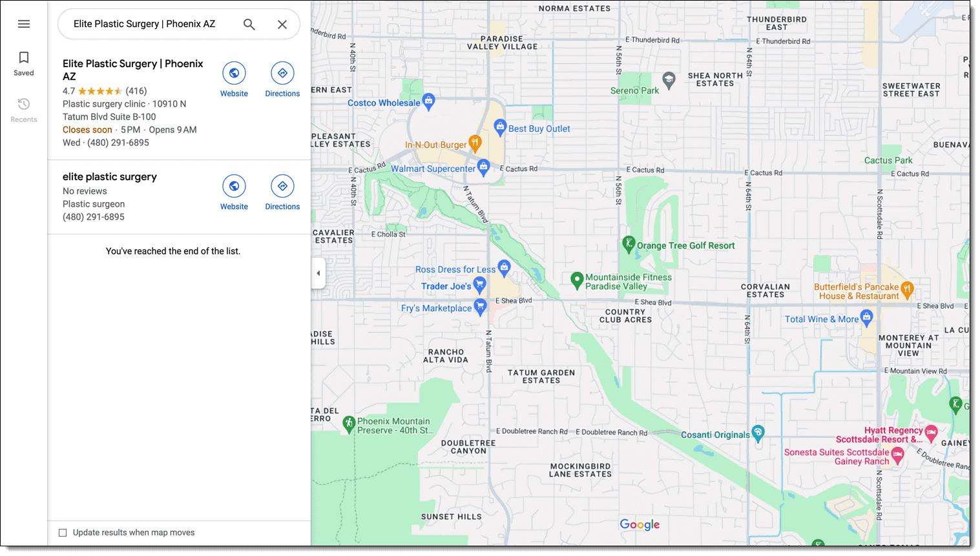Open the lowercase elite plastic surgery listing
980x556 pixels.
coord(110,177)
